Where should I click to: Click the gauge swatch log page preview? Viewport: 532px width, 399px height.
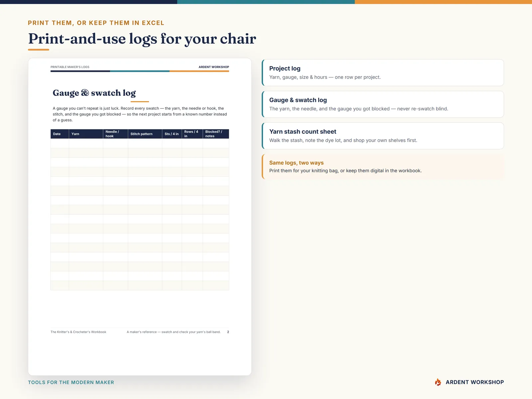click(x=140, y=217)
